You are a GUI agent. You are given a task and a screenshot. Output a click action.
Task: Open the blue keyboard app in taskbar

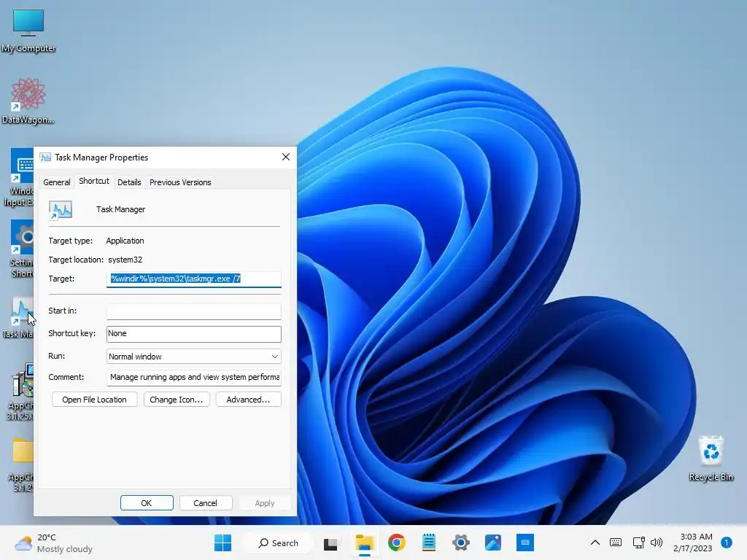525,542
